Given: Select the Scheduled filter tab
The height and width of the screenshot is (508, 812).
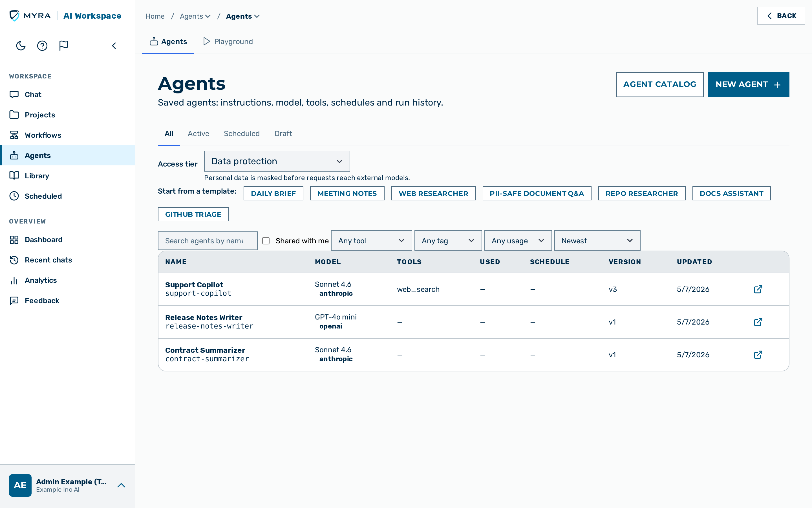Looking at the screenshot, I should click(242, 133).
